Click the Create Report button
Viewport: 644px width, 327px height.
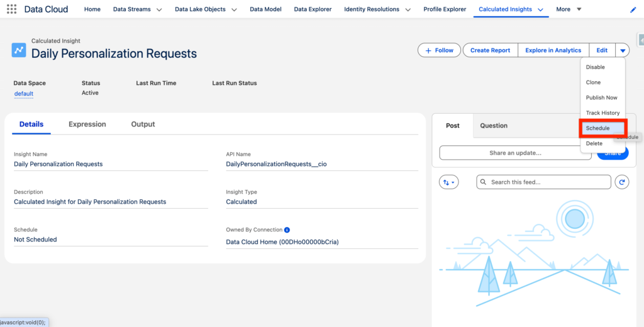[490, 50]
